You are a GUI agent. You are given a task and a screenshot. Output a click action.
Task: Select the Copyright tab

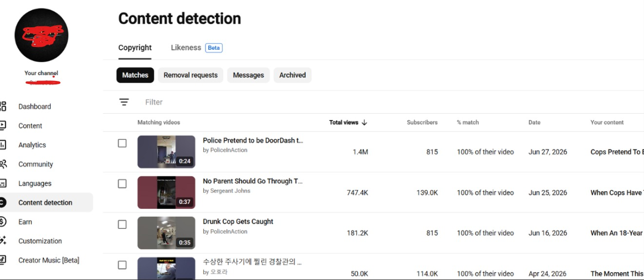coord(135,48)
